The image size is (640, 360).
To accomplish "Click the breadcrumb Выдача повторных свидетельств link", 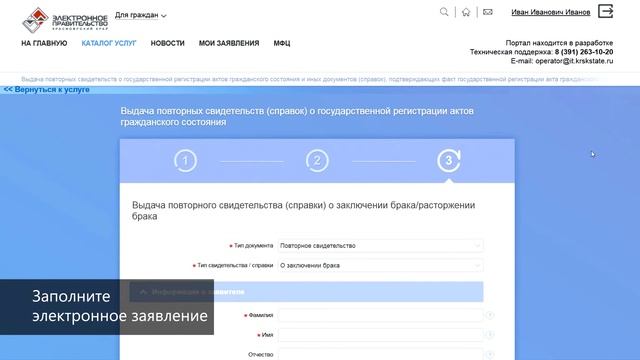I will (x=310, y=79).
